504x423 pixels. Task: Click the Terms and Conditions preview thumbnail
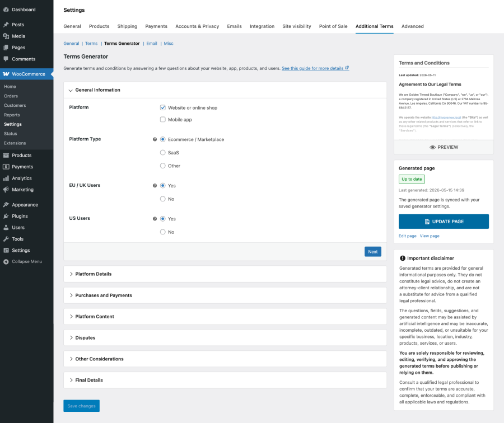pos(444,98)
